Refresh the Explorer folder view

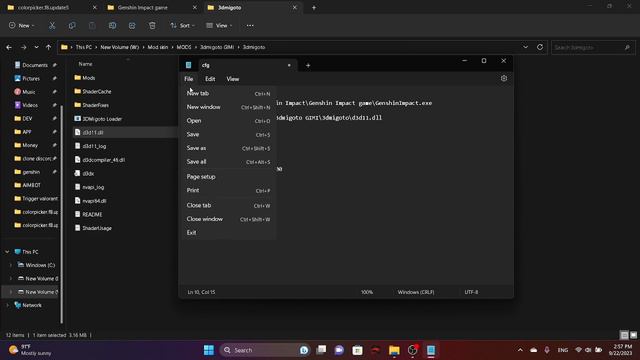pos(540,47)
